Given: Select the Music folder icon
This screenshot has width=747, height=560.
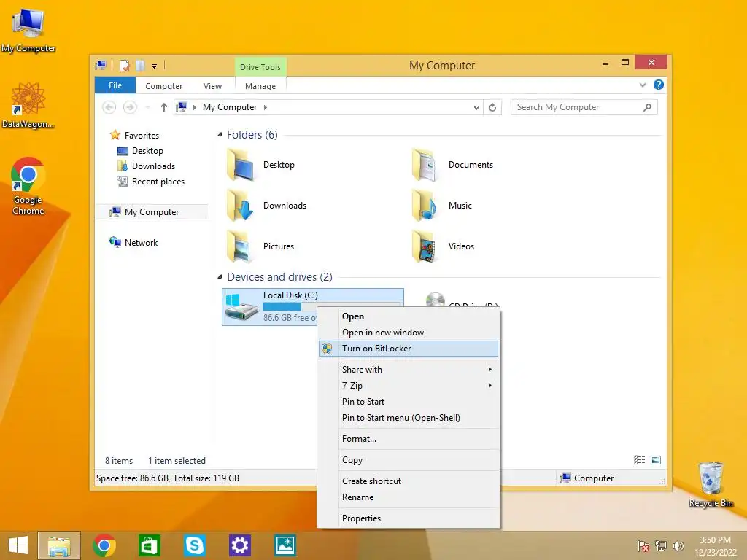Looking at the screenshot, I should click(x=425, y=205).
